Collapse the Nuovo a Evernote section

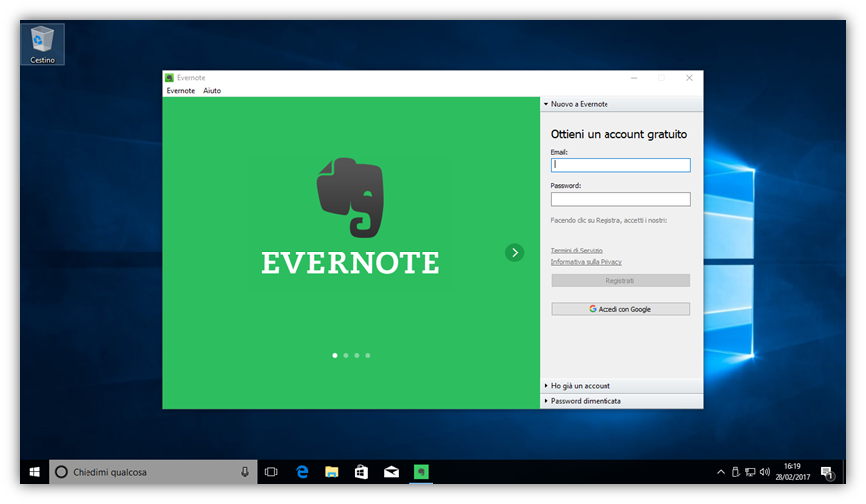[621, 104]
